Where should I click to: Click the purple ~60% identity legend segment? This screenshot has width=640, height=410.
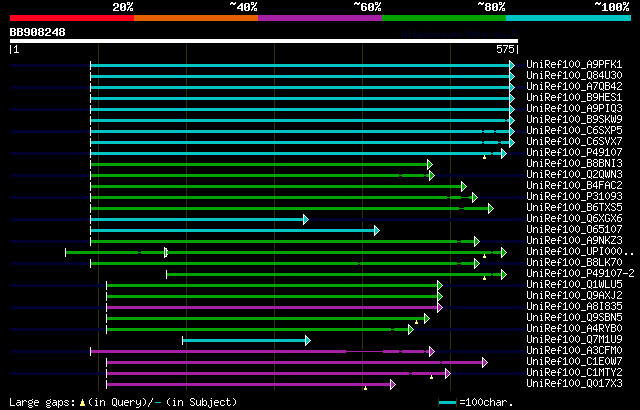[320, 18]
